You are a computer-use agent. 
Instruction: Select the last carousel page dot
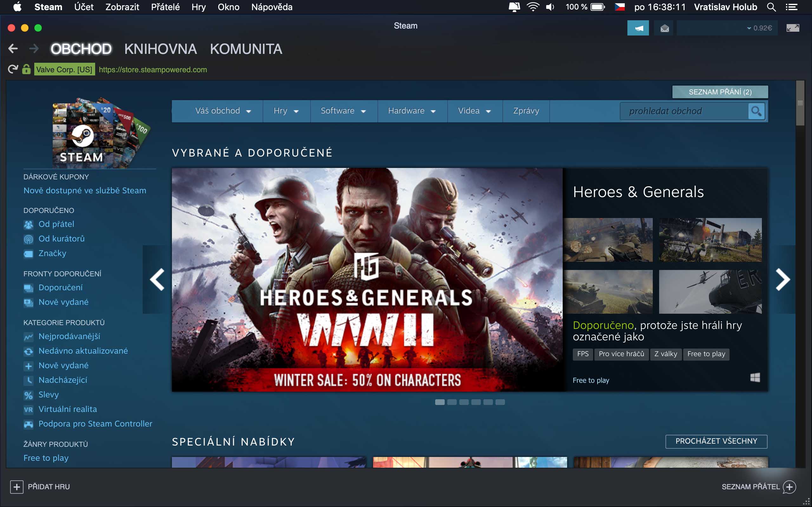click(500, 402)
